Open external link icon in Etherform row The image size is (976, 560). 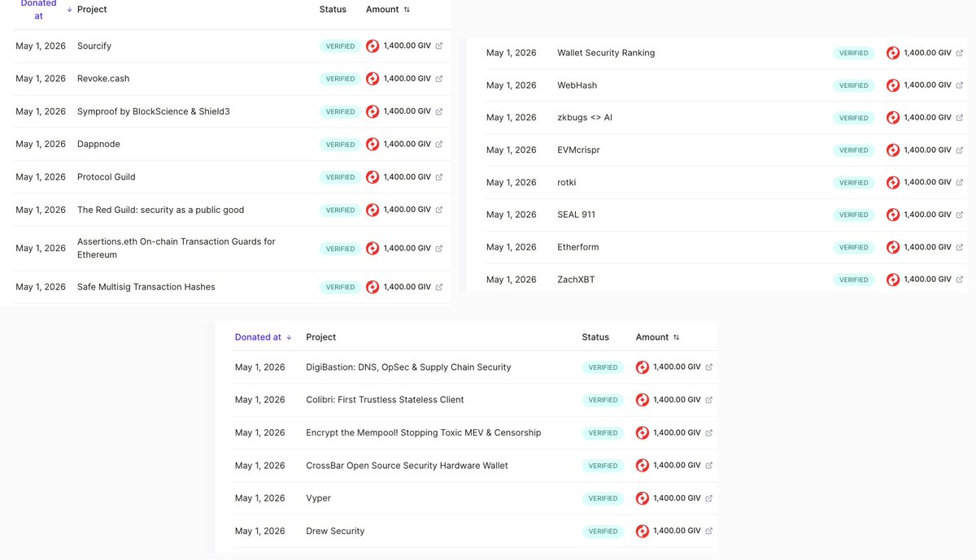coord(960,247)
